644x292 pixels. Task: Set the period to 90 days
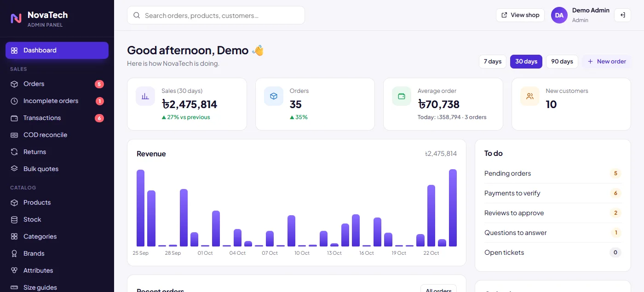(x=562, y=62)
